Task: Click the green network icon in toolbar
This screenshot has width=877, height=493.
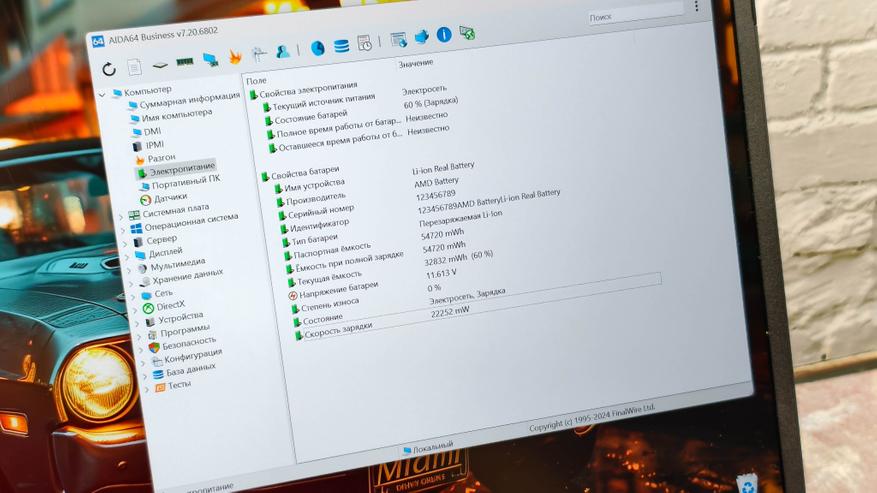Action: (467, 32)
